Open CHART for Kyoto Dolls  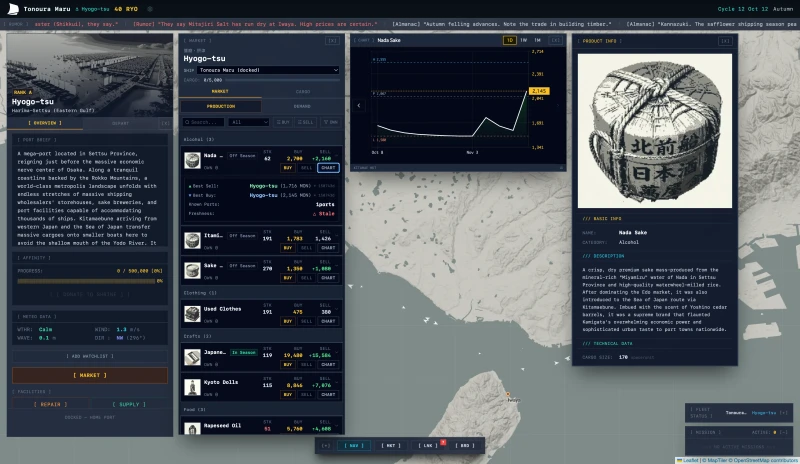click(x=328, y=395)
